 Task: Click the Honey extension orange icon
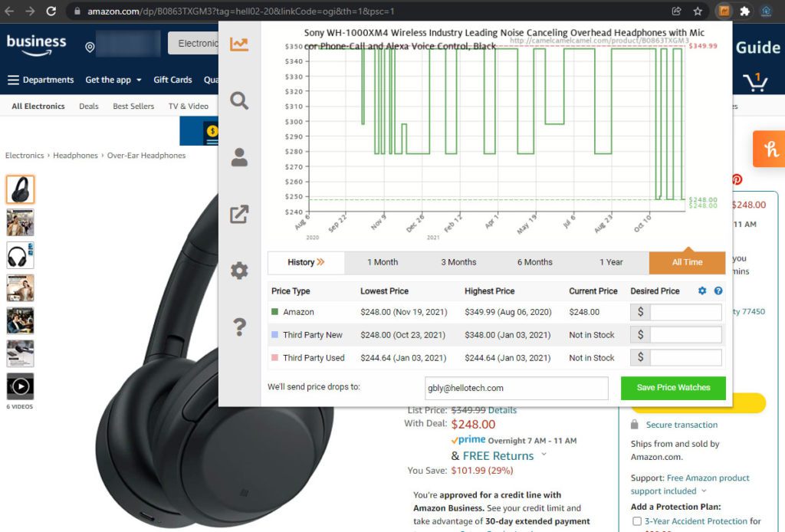(x=769, y=149)
